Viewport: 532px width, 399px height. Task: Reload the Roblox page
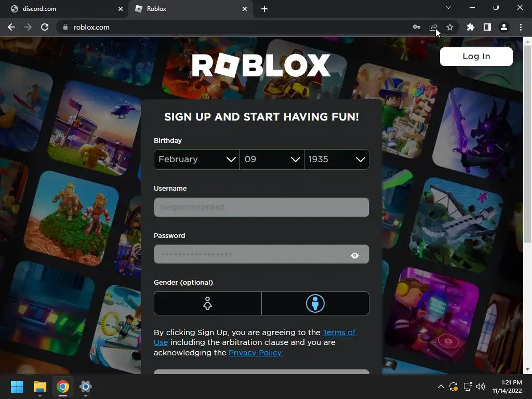point(45,27)
